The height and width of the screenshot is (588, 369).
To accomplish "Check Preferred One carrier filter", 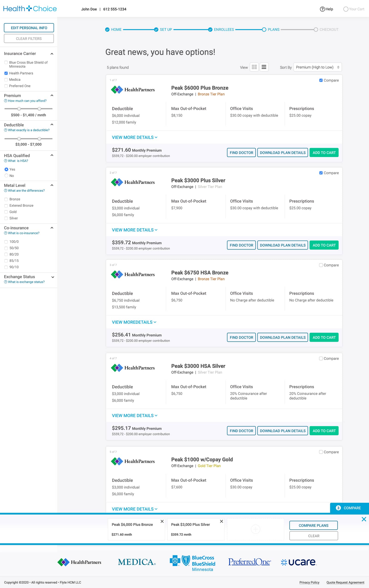I will [x=6, y=86].
